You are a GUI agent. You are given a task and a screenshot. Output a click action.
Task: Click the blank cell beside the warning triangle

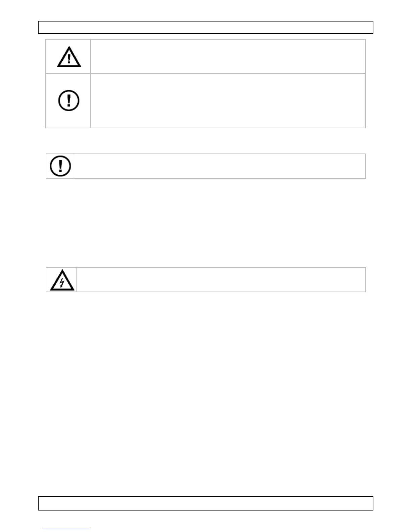228,56
